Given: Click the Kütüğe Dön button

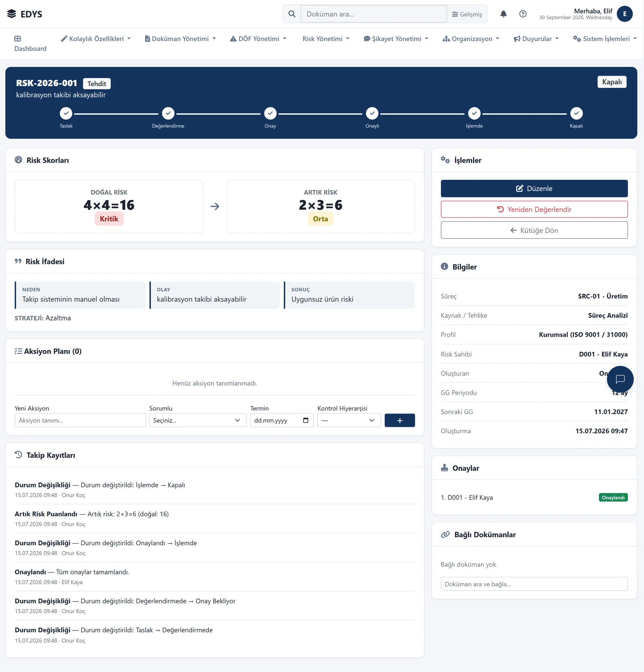Looking at the screenshot, I should [534, 230].
